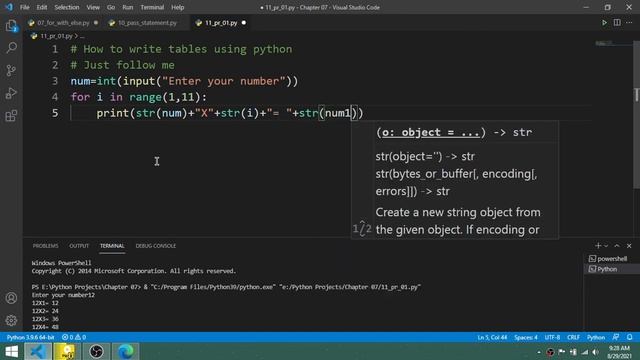
Task: Open the Help menu
Action: click(177, 7)
